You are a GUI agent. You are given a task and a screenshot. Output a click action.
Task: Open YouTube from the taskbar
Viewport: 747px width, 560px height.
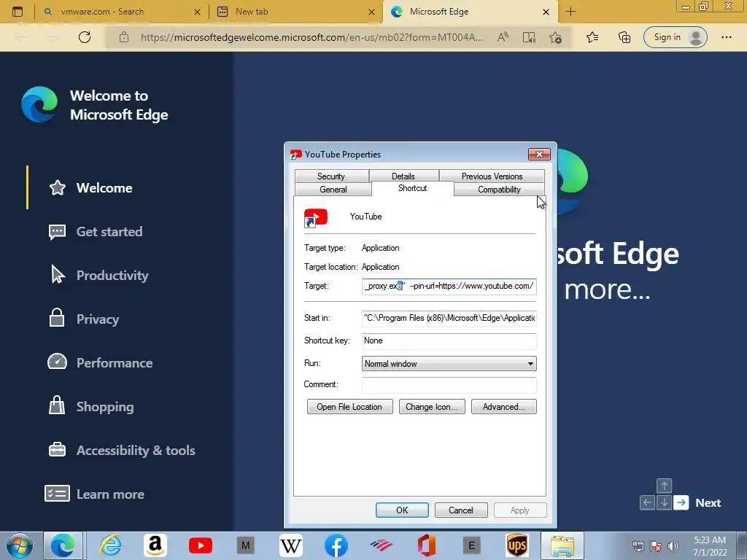(x=201, y=545)
